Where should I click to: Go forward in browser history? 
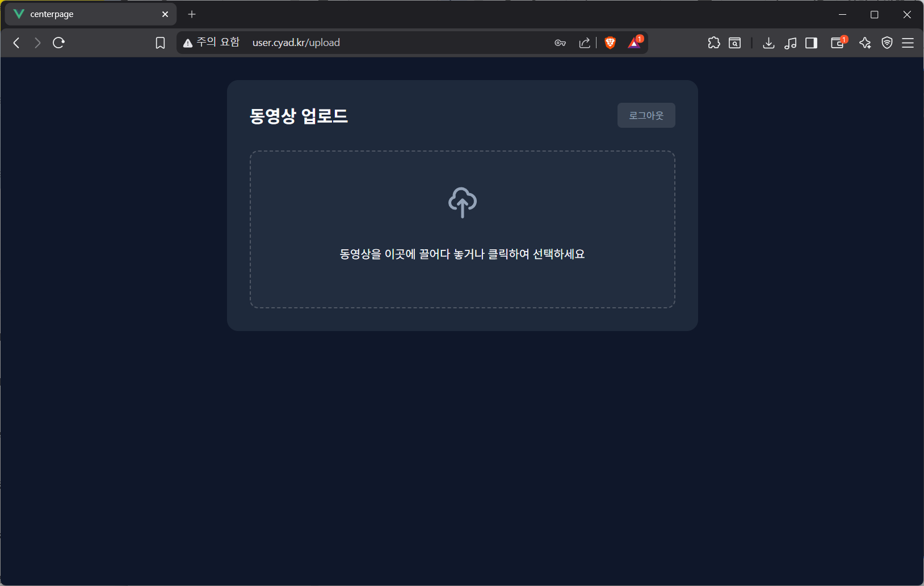[x=37, y=43]
